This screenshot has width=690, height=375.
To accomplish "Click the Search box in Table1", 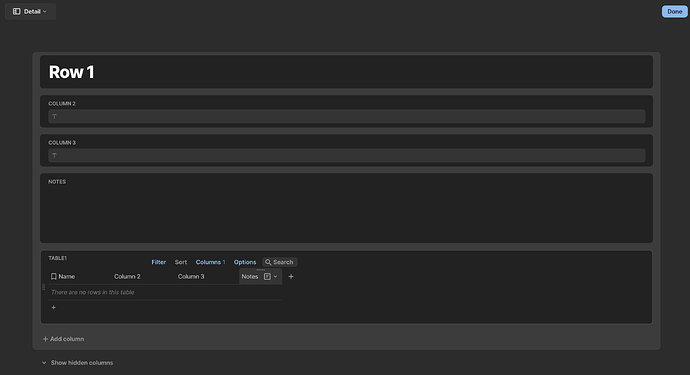I will pyautogui.click(x=280, y=262).
